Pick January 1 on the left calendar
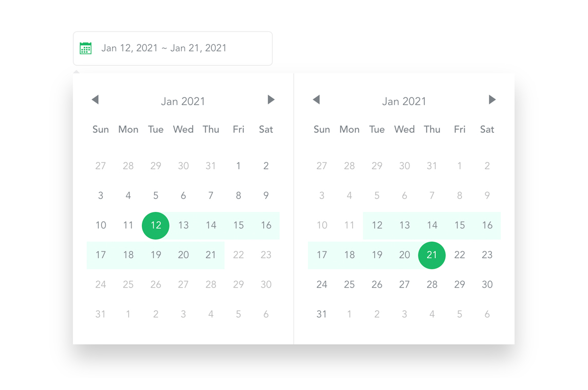Viewport: 588px width, 390px height. click(238, 166)
